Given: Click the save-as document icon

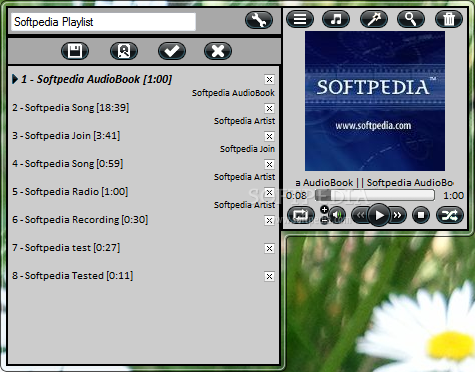Looking at the screenshot, I should pyautogui.click(x=124, y=51).
